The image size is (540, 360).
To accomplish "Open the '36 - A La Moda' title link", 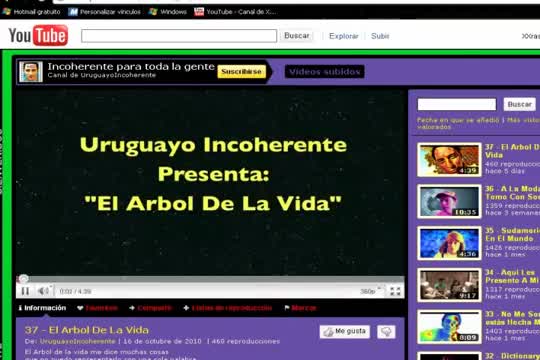I will [x=512, y=193].
